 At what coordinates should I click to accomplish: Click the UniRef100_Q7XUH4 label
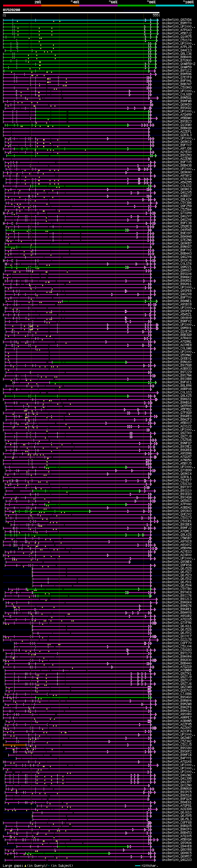pyautogui.click(x=177, y=213)
